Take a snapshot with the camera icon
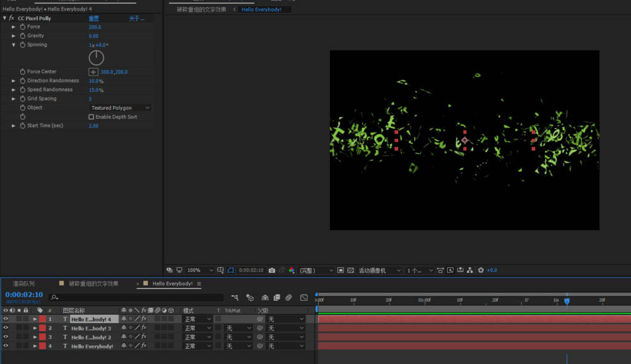 (x=271, y=270)
